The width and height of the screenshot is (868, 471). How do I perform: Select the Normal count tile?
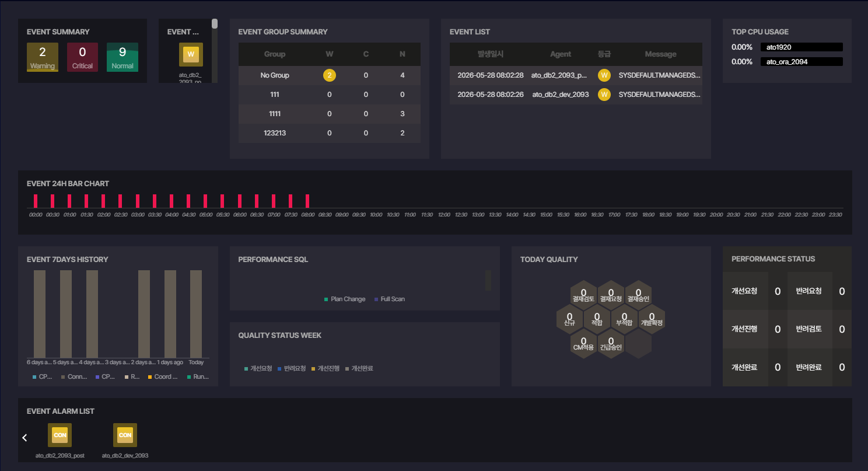pyautogui.click(x=123, y=57)
